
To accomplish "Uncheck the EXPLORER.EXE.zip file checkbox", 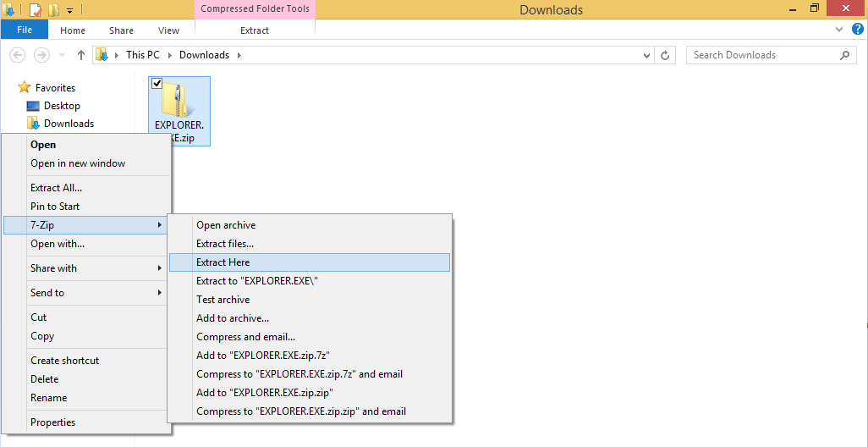I will coord(157,84).
